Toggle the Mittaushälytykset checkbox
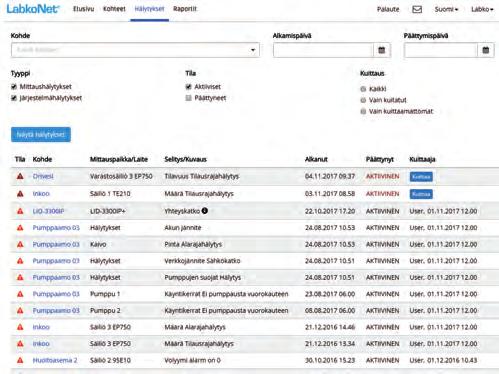Image resolution: width=499 pixels, height=374 pixels. click(14, 87)
